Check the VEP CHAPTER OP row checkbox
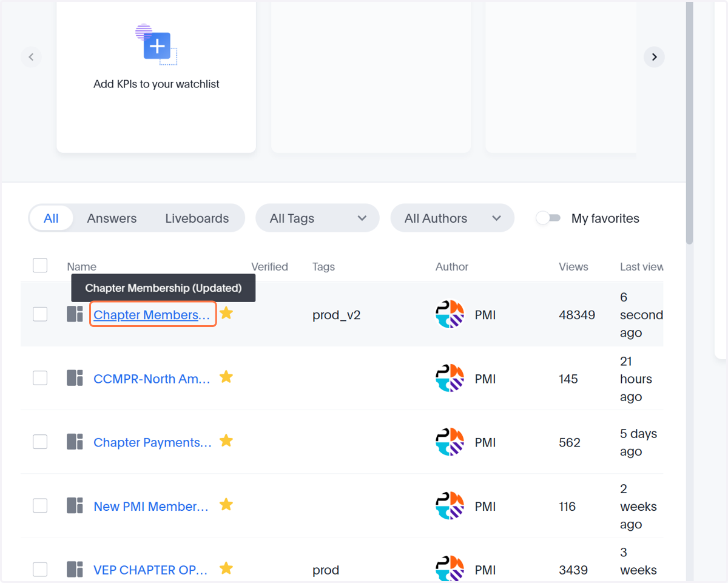This screenshot has width=728, height=583. click(40, 568)
